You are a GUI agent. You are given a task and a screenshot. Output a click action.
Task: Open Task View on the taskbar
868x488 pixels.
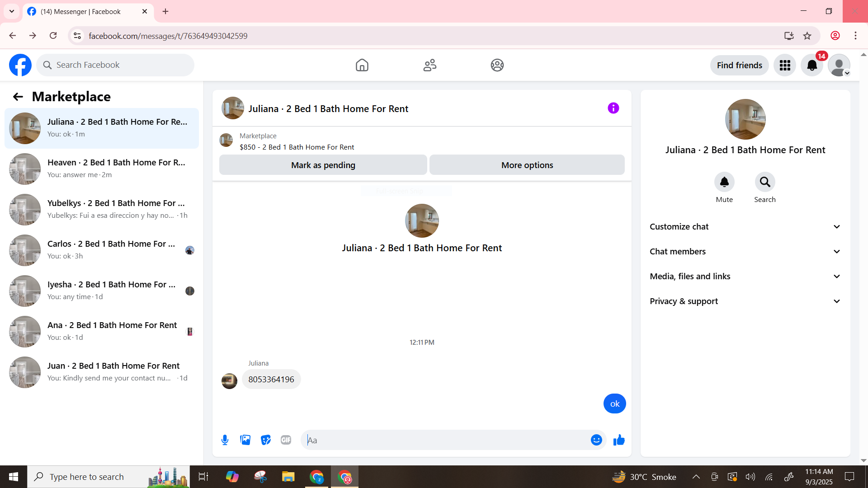pyautogui.click(x=203, y=477)
